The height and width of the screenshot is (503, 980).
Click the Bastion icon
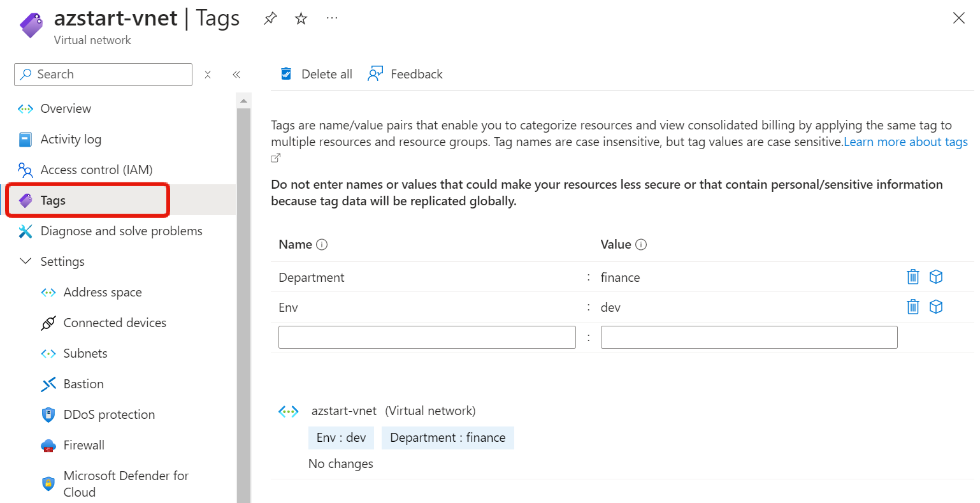[x=48, y=384]
